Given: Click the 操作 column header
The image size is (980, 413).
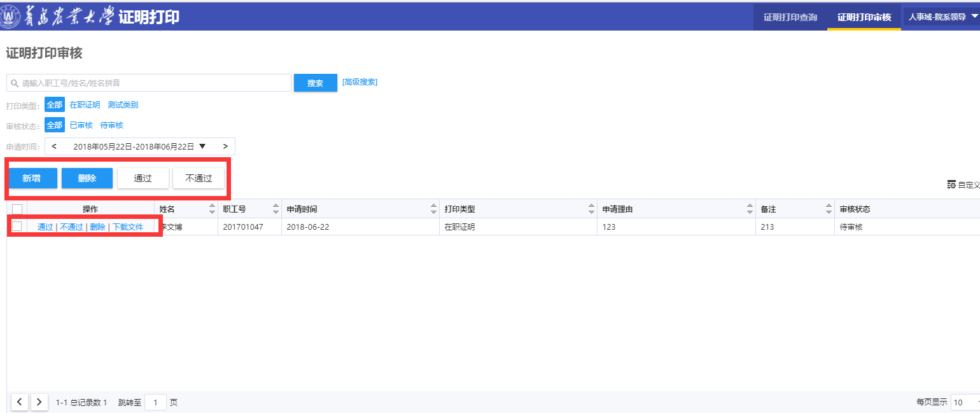Looking at the screenshot, I should click(x=90, y=209).
